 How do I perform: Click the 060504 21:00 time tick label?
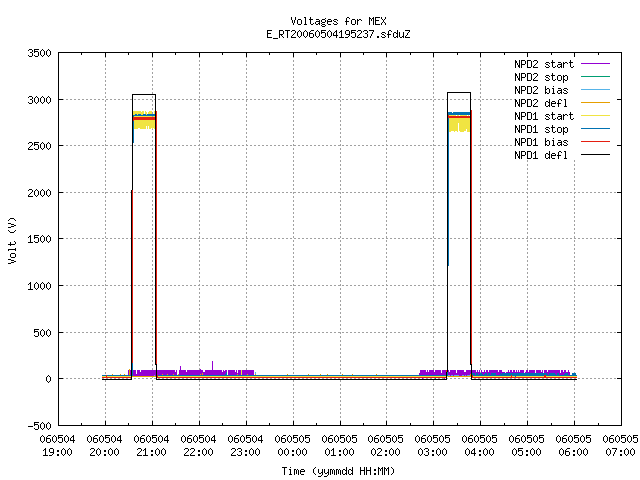151,446
